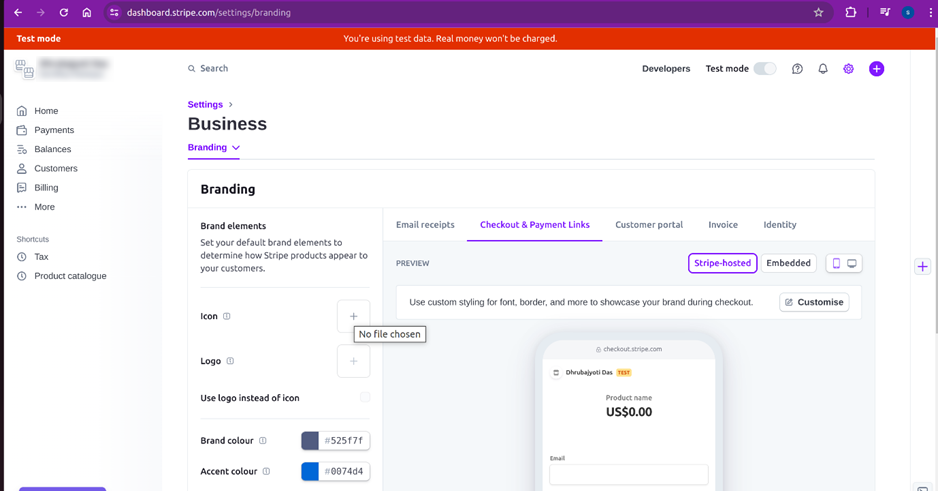Click the icon upload plus box
Image resolution: width=938 pixels, height=491 pixels.
click(x=353, y=316)
